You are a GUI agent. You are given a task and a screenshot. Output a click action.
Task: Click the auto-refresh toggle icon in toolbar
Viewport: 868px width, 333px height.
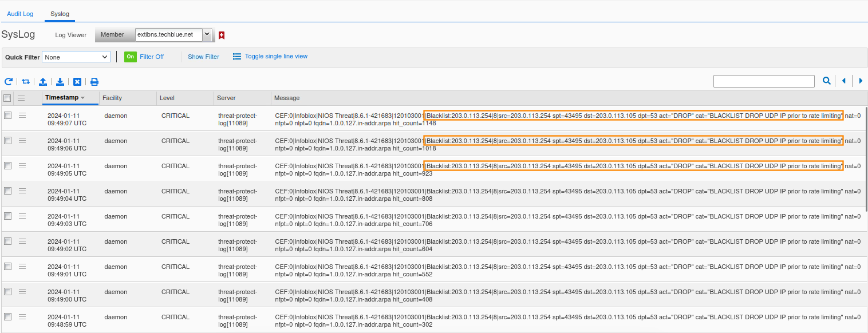coord(26,82)
